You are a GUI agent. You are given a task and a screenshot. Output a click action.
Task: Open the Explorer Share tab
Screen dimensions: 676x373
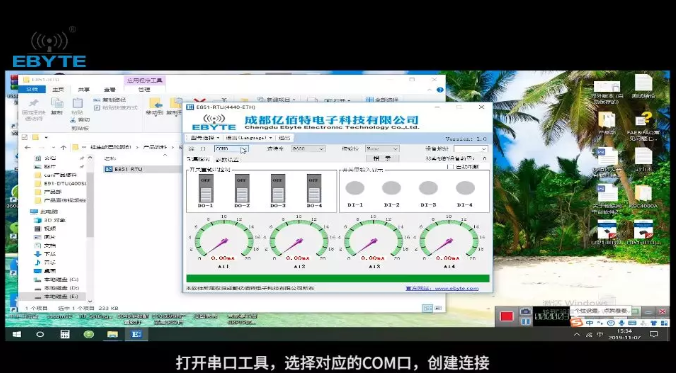click(x=84, y=89)
